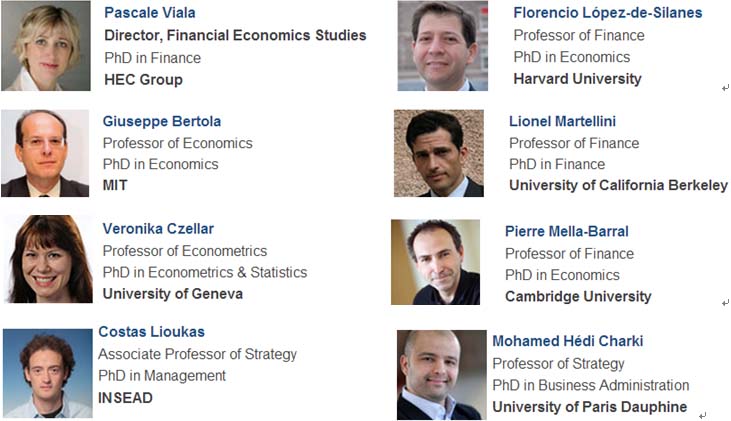731x421 pixels.
Task: Select Giuseppe Bertola's portrait photo
Action: (x=45, y=153)
